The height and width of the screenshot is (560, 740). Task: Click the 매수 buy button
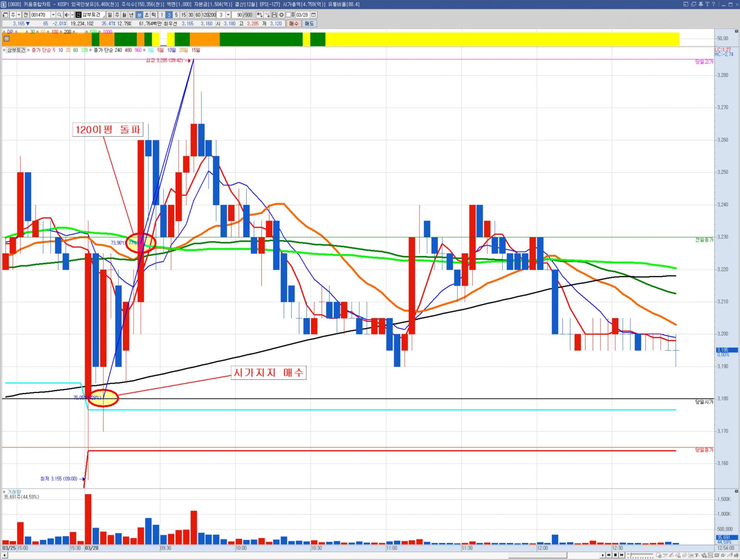click(294, 24)
